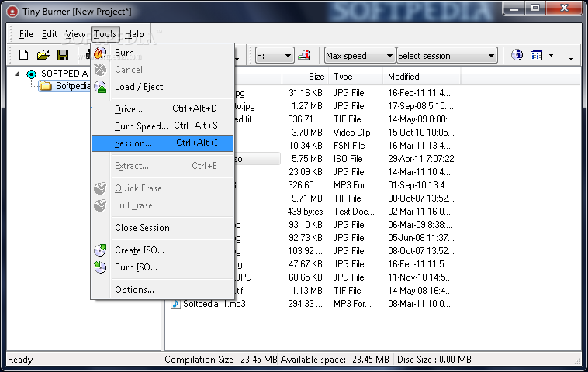Click the 439 bytes size cell
The height and width of the screenshot is (372, 588).
305,212
